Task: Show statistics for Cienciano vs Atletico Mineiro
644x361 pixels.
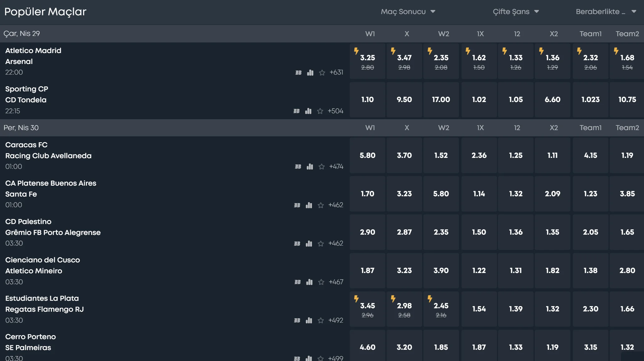Action: tap(310, 282)
